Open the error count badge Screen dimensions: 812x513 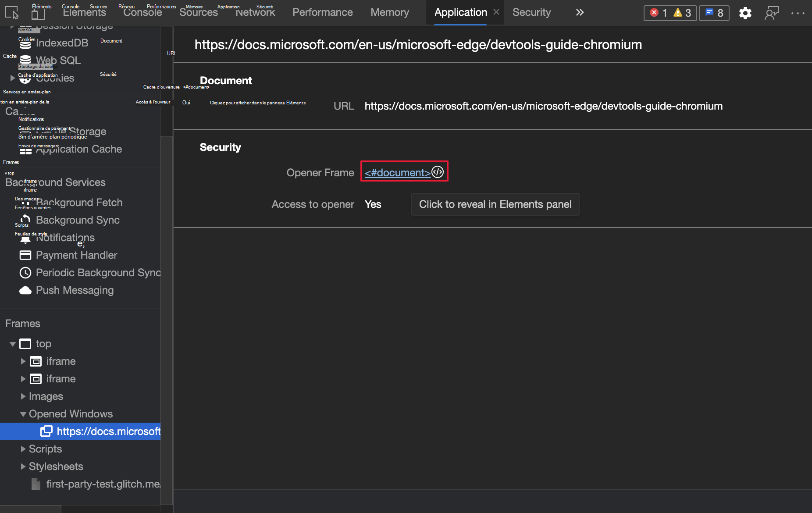[659, 13]
